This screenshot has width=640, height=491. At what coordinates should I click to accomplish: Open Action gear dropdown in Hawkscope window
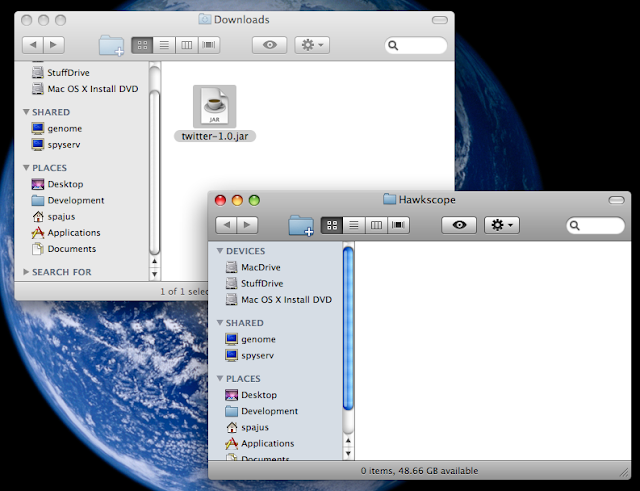coord(501,226)
